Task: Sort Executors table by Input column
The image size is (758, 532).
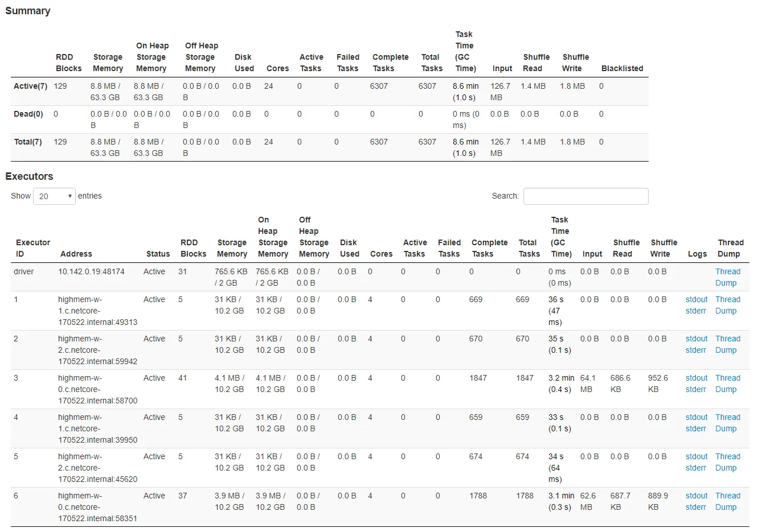Action: pyautogui.click(x=592, y=254)
